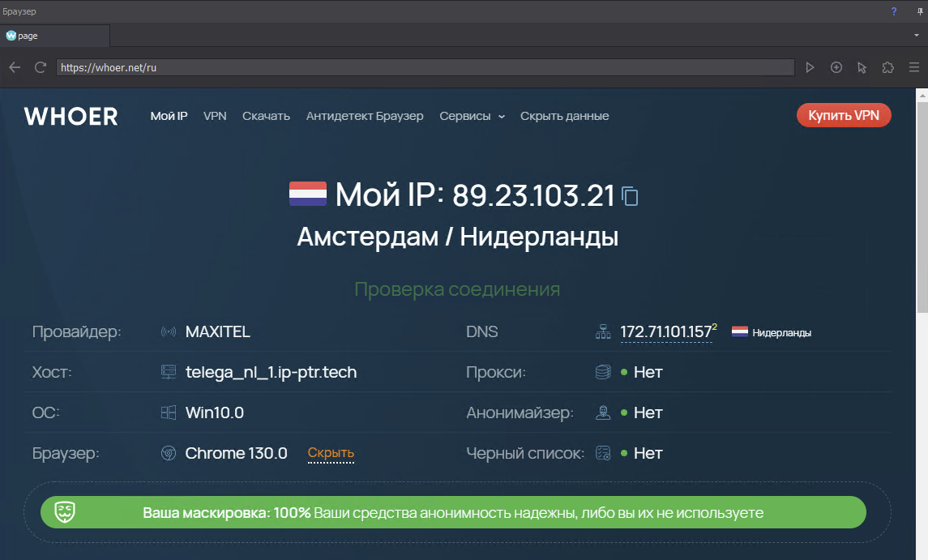928x560 pixels.
Task: Click the Win10.0 value
Action: click(x=214, y=413)
